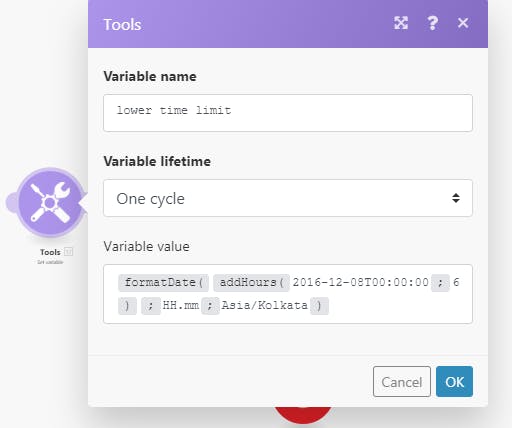Click the semicolon pill before Asia/Kolkata

click(210, 306)
